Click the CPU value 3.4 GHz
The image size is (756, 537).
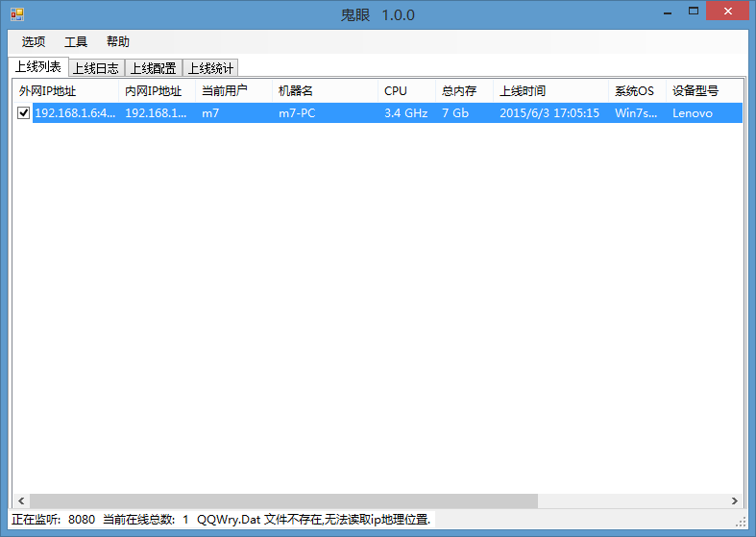pyautogui.click(x=406, y=113)
